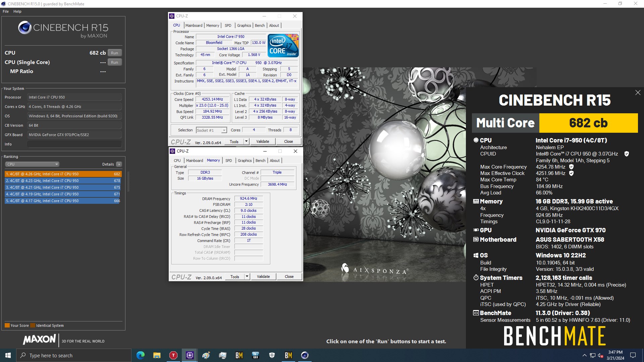
Task: Close the BenchMate result overlay panel
Action: pos(638,93)
